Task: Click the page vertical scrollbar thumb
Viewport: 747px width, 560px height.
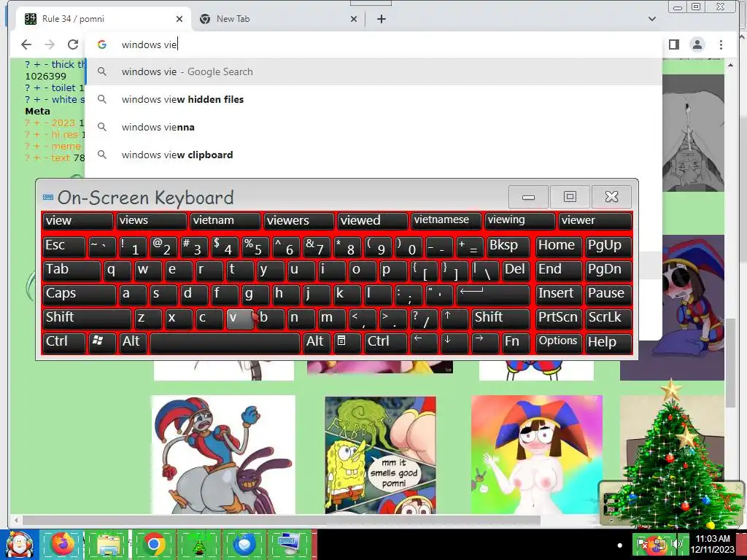Action: point(730,363)
